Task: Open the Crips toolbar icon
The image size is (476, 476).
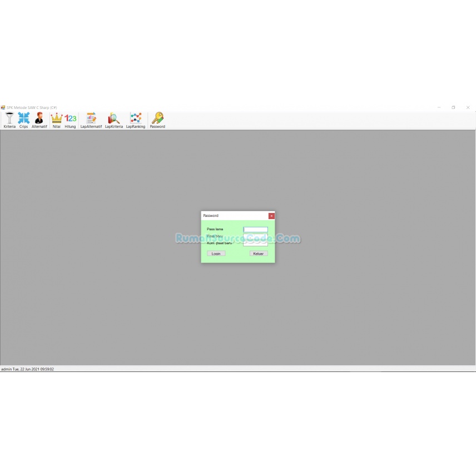Action: click(24, 120)
